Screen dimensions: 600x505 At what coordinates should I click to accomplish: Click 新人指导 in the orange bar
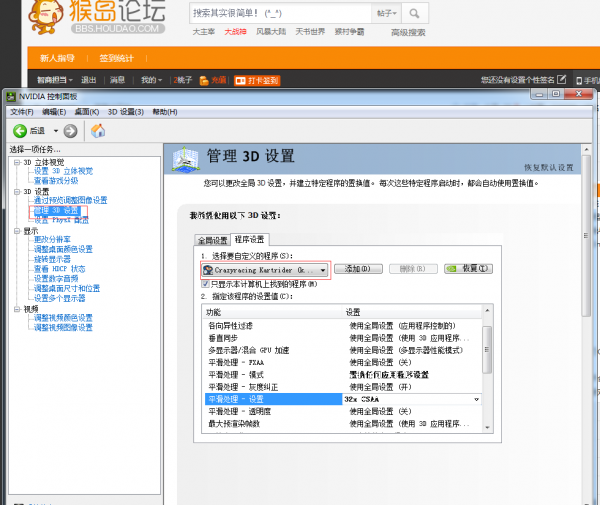tap(57, 58)
